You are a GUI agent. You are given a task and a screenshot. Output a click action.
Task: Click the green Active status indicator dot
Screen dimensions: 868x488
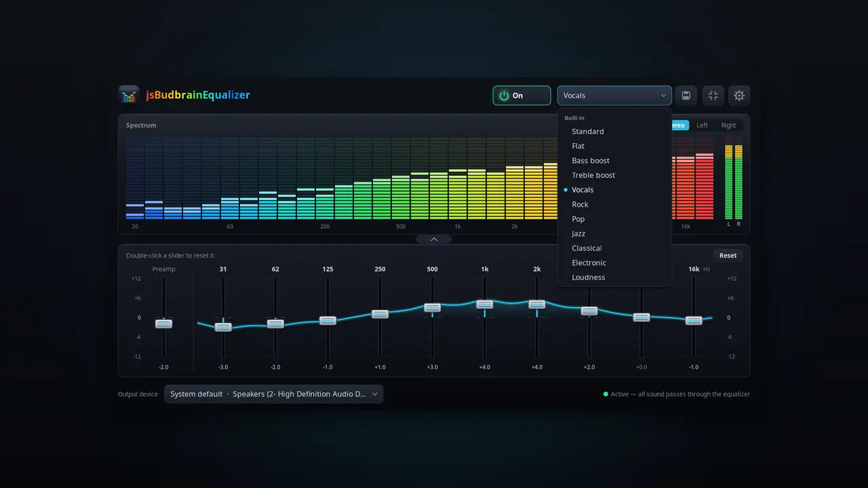[606, 394]
